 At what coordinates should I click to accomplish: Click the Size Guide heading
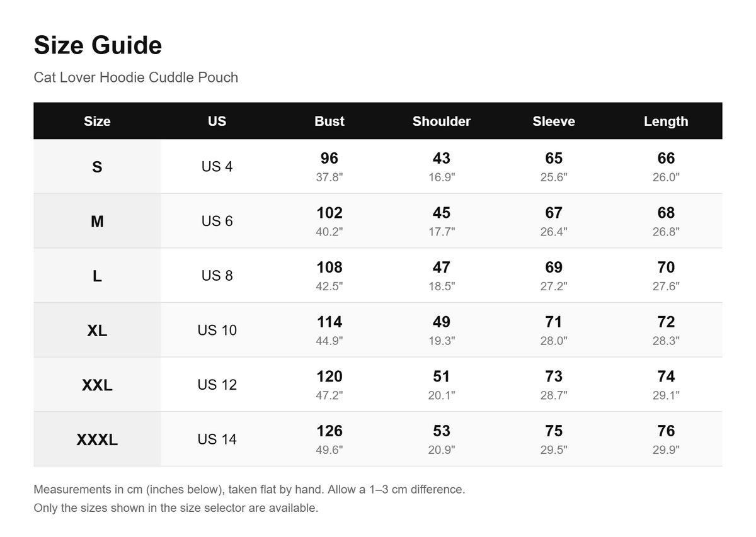point(98,45)
